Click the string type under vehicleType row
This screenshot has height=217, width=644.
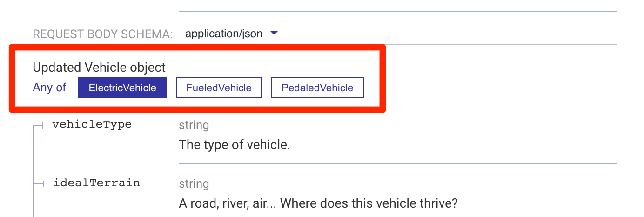(194, 125)
